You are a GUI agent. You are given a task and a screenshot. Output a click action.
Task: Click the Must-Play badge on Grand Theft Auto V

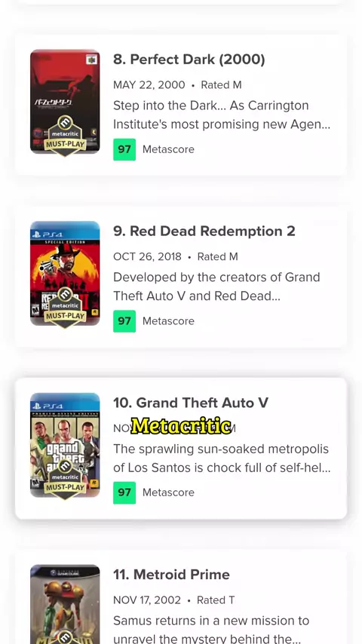[65, 480]
